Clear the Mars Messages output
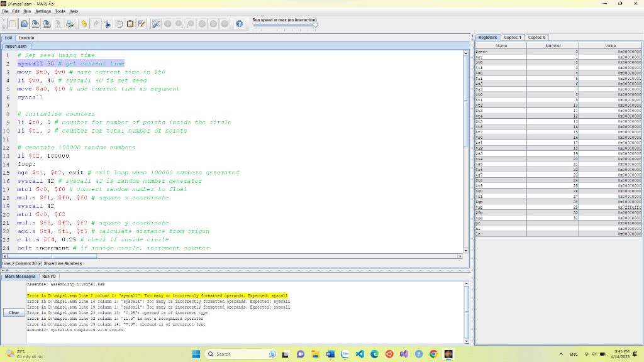Screen dimensions: 644x362 (x=14, y=313)
